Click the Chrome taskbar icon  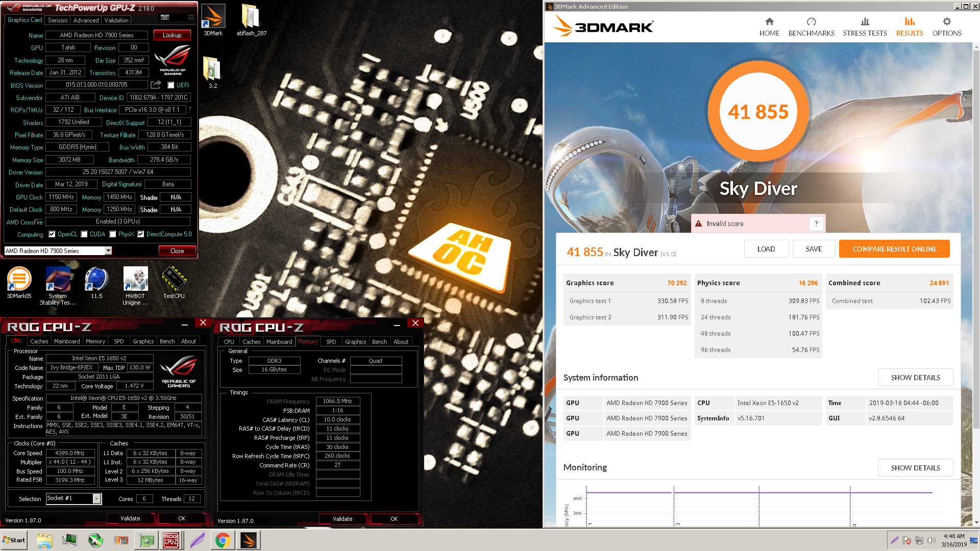tap(223, 540)
